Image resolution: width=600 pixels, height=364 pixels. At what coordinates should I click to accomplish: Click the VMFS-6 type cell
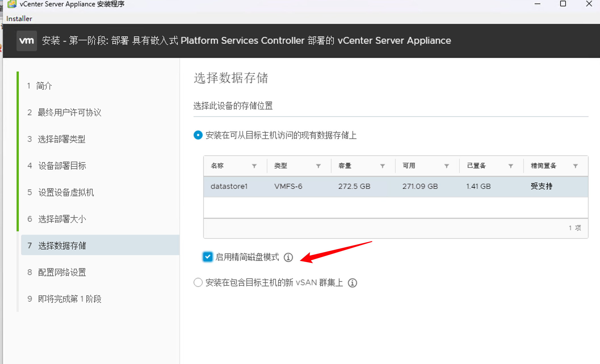click(x=288, y=187)
